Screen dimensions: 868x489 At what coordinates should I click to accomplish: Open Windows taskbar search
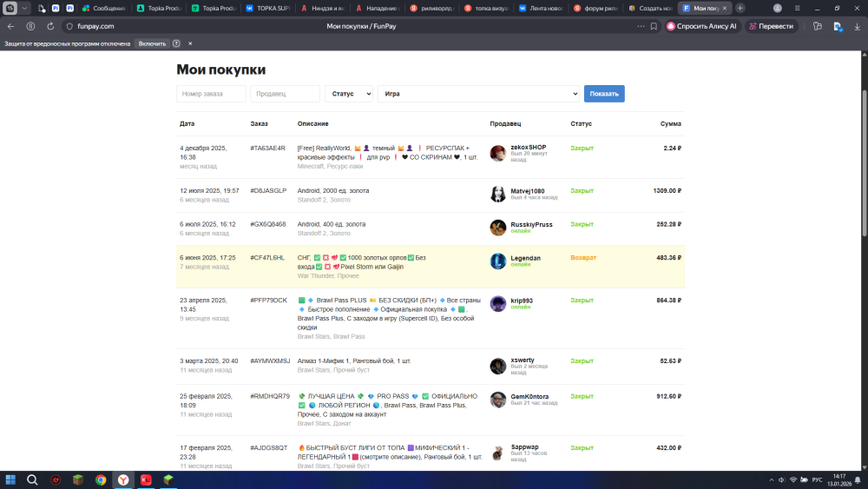pyautogui.click(x=32, y=479)
